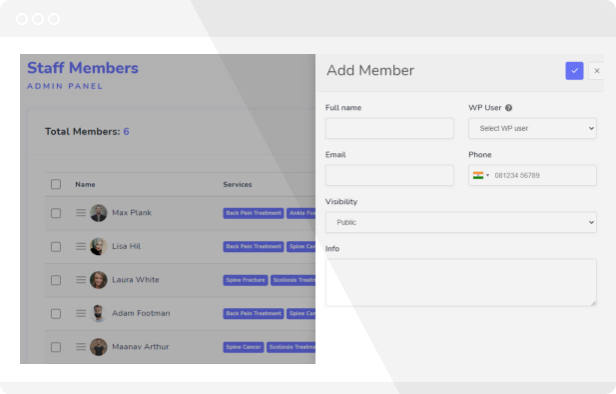The image size is (616, 394).
Task: Click Adam Footman's reorder handle icon
Action: 81,313
